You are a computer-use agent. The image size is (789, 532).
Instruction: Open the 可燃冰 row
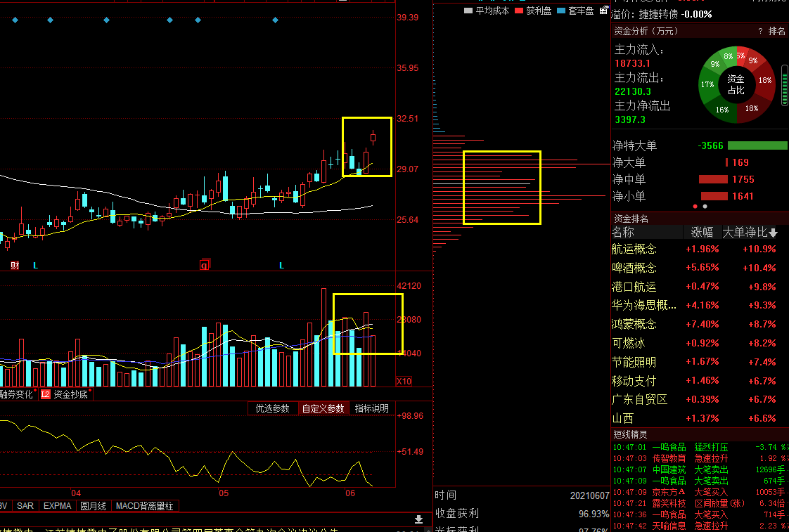click(700, 344)
